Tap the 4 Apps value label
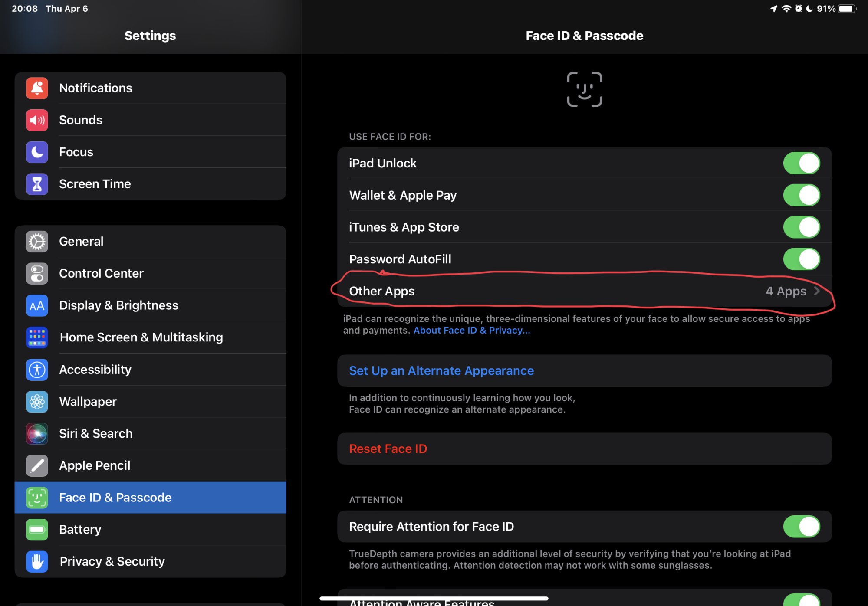 (x=786, y=291)
